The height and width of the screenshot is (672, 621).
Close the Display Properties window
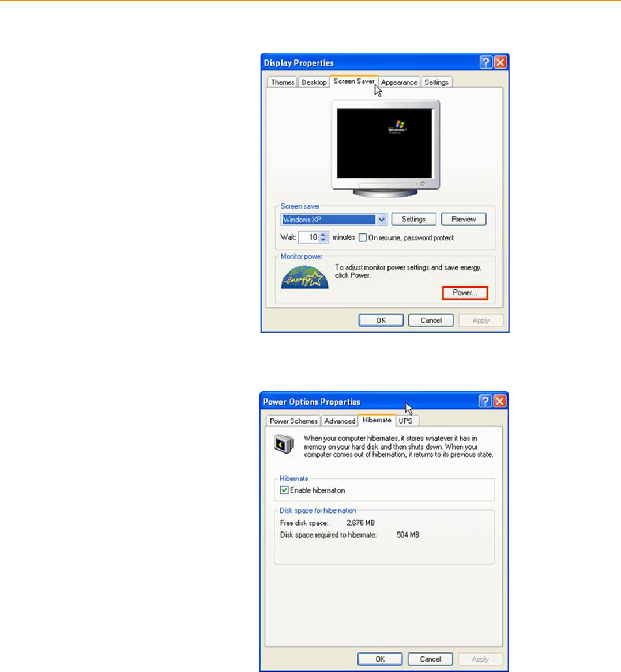pos(500,63)
